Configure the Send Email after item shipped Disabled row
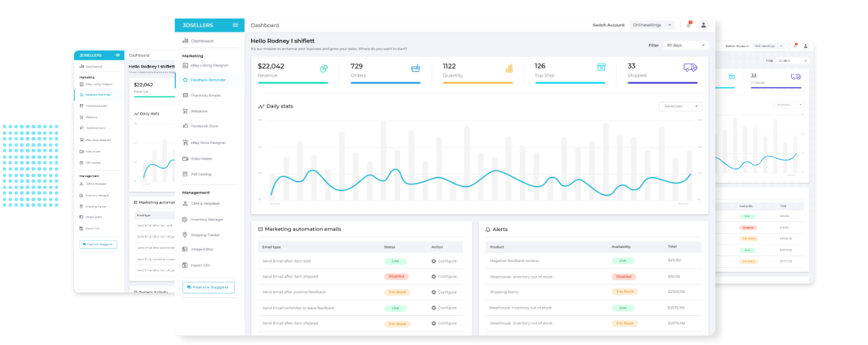Viewport: 868px width, 345px height. [x=444, y=277]
